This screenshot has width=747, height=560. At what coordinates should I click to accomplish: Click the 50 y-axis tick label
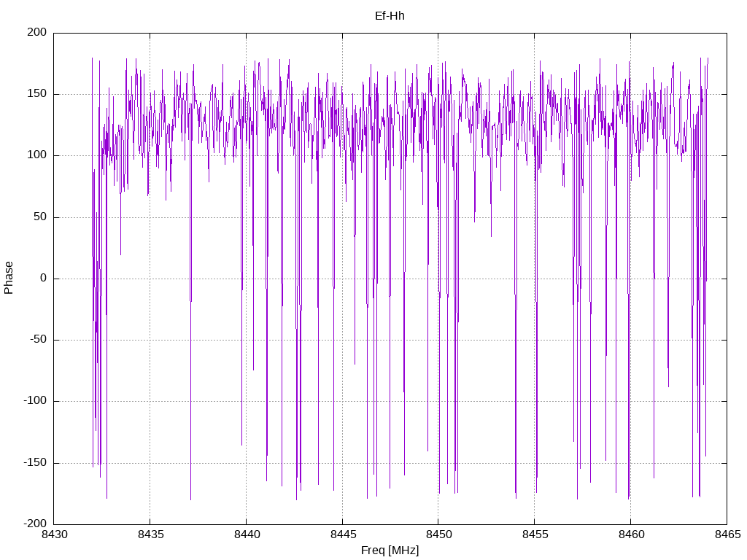point(40,217)
